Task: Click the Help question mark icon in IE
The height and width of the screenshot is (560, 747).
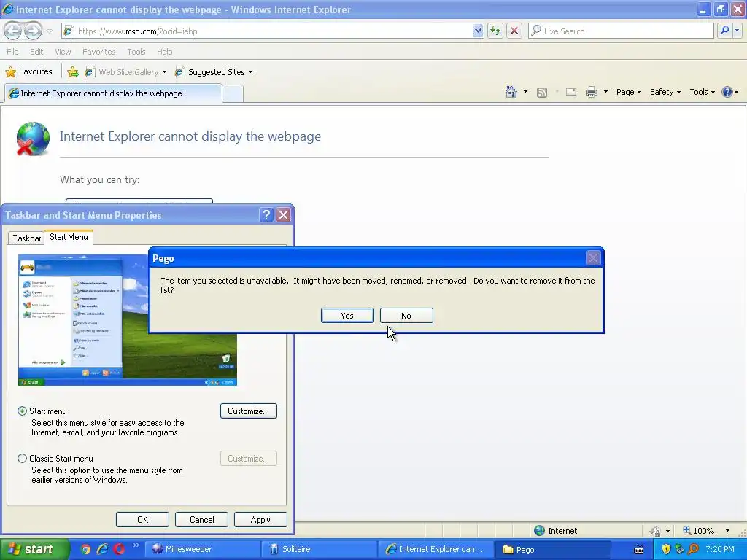Action: coord(727,92)
